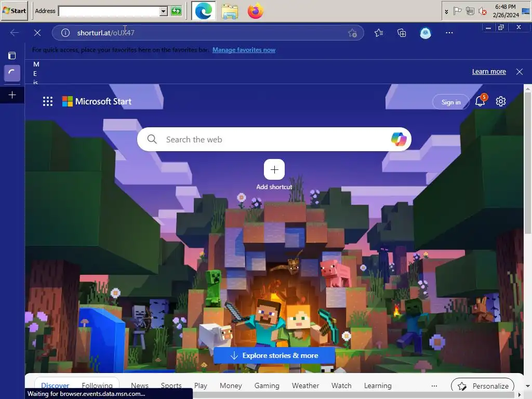
Task: Click the search magnifier icon
Action: click(x=152, y=139)
